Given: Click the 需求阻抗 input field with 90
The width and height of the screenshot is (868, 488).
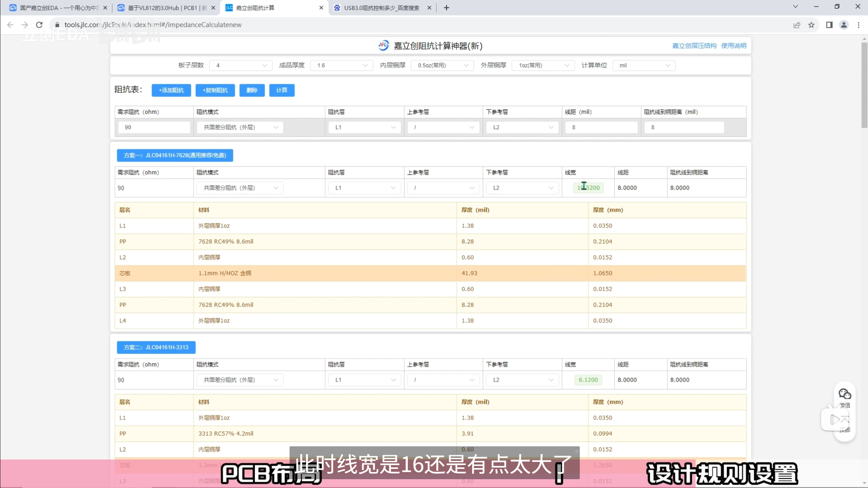Looking at the screenshot, I should [154, 127].
